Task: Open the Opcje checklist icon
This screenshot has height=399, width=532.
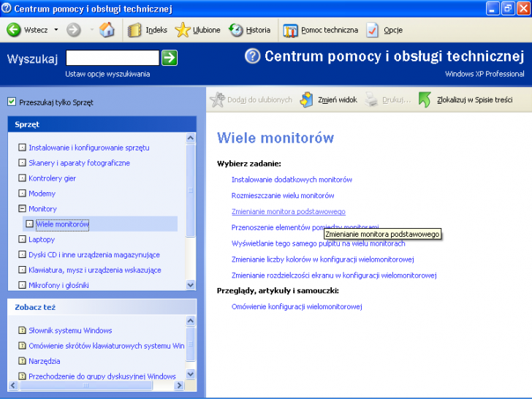Action: tap(372, 30)
